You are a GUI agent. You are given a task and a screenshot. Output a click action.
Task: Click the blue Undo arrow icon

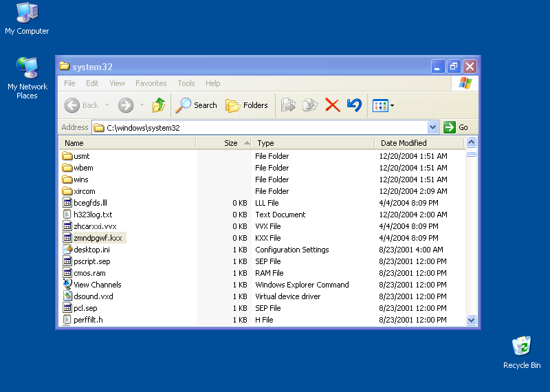click(x=354, y=105)
